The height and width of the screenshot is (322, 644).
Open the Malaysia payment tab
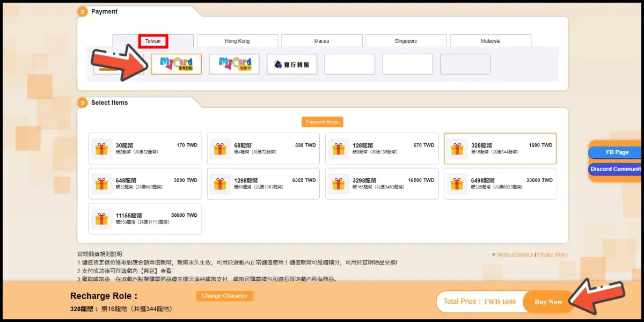point(491,41)
